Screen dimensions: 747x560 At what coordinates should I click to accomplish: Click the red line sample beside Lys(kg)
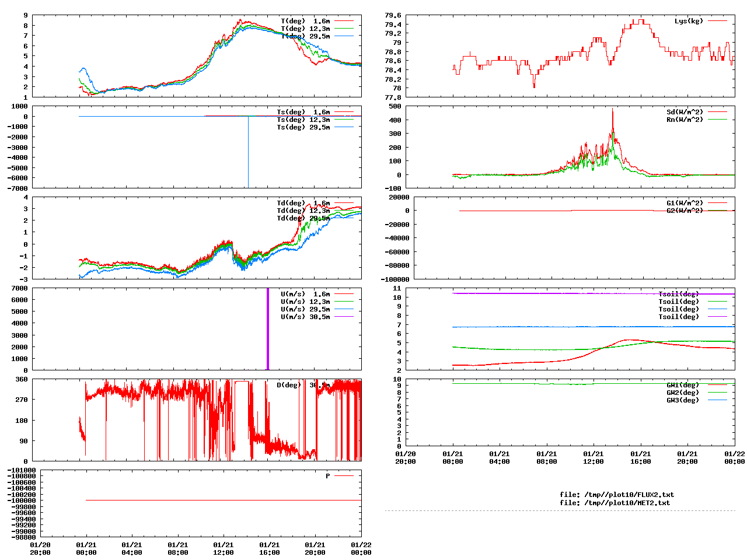(x=717, y=21)
